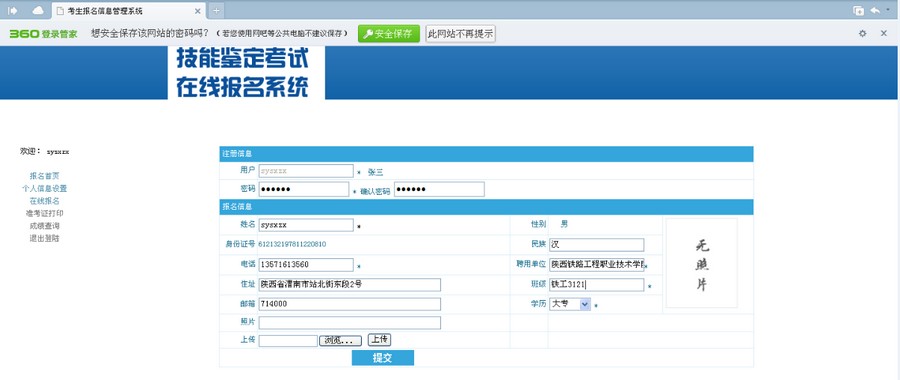The height and width of the screenshot is (380, 900).
Task: Dismiss the 360 password save bar
Action: click(x=884, y=33)
